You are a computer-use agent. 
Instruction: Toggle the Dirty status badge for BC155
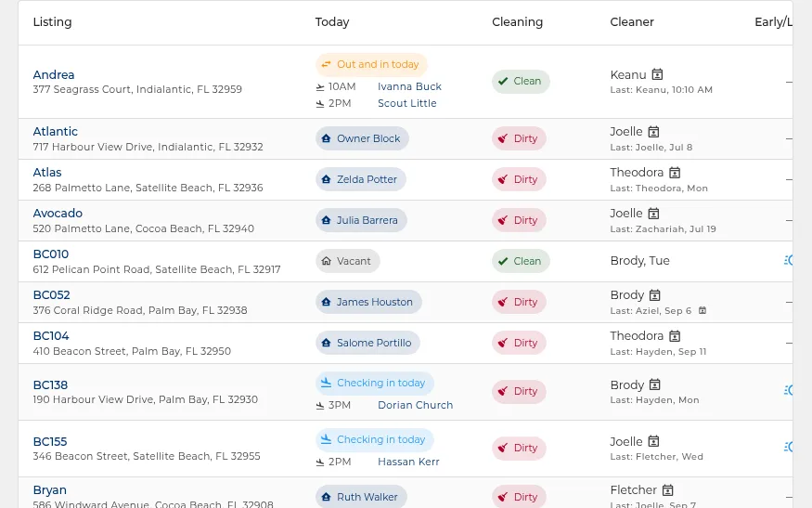coord(519,448)
